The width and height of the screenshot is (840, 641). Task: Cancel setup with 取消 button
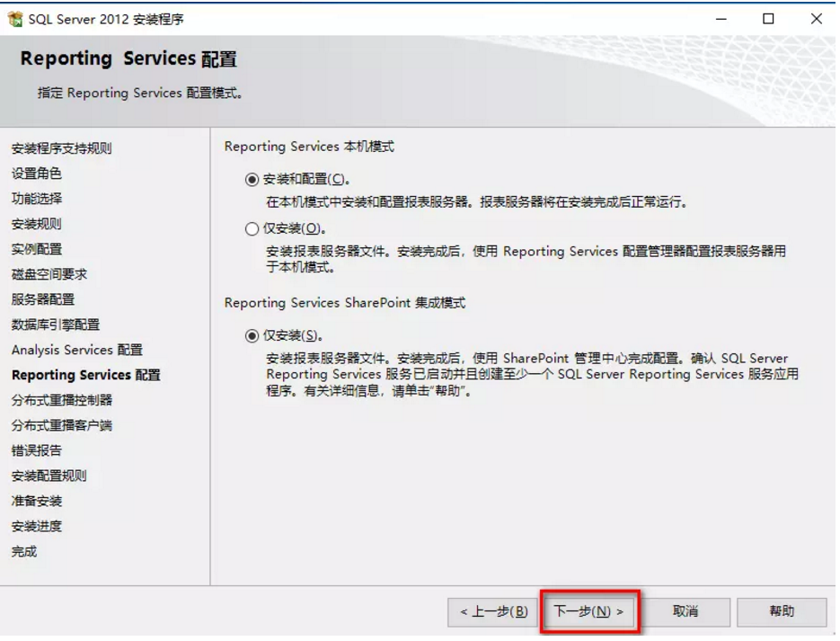(685, 611)
